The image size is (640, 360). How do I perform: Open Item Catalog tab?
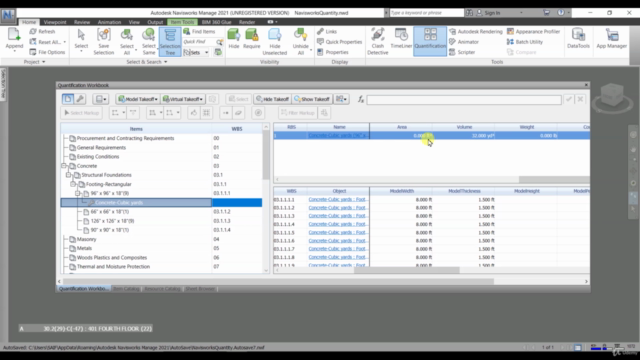126,289
